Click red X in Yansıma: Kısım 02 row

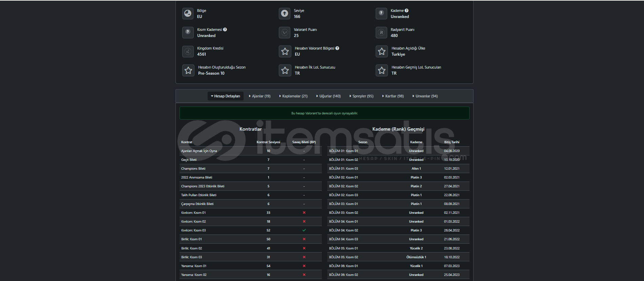coord(304,275)
